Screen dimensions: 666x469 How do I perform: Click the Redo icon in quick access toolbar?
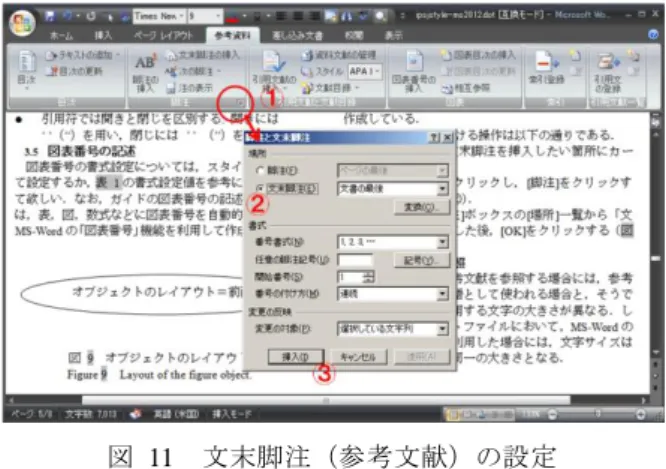tap(90, 17)
